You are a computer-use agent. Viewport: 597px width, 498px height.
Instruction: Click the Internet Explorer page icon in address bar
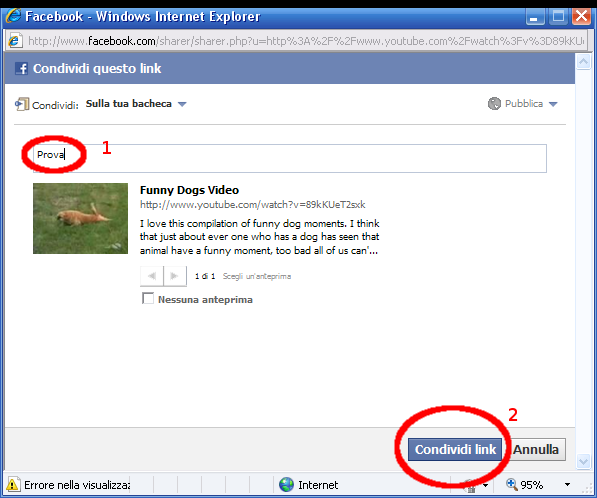[14, 41]
